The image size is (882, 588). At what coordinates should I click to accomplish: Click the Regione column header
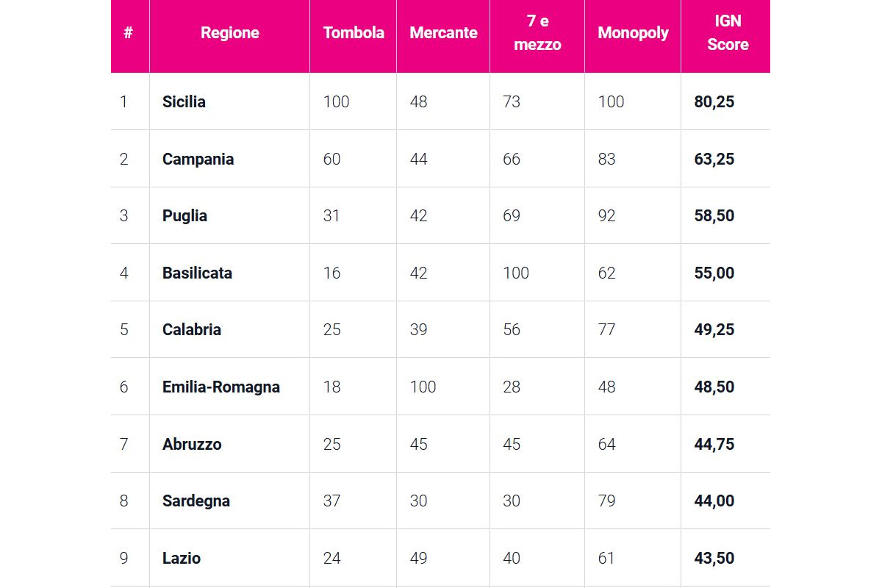click(x=229, y=33)
